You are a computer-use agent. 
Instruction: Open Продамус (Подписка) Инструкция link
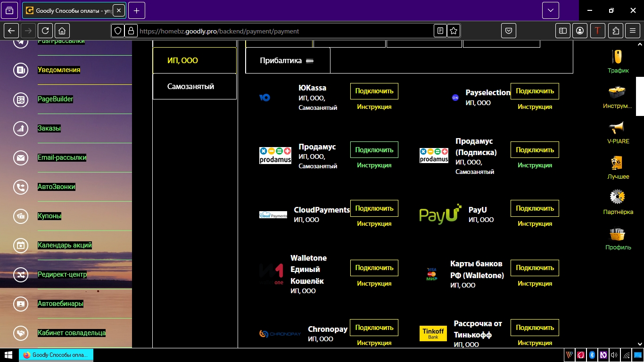535,165
